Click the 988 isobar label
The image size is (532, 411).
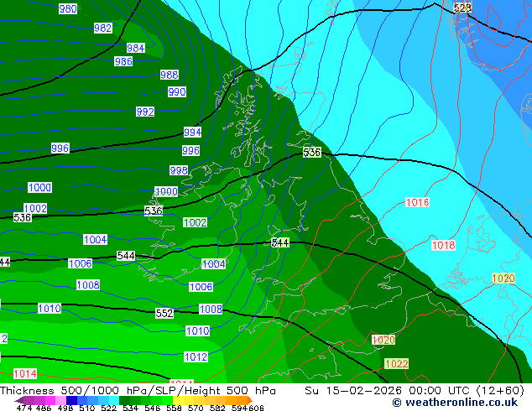[170, 75]
